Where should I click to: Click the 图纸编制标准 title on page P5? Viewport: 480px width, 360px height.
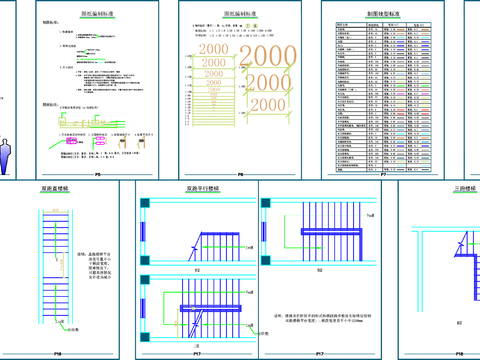pos(97,14)
